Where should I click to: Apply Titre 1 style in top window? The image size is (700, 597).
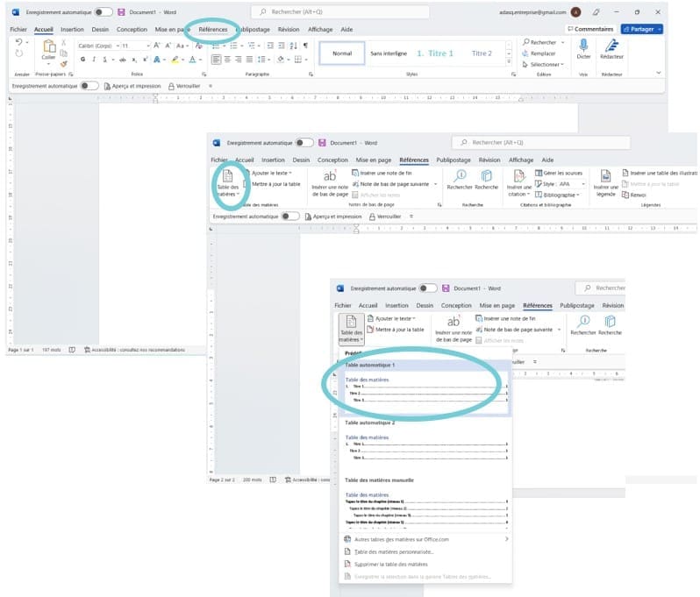pyautogui.click(x=435, y=53)
